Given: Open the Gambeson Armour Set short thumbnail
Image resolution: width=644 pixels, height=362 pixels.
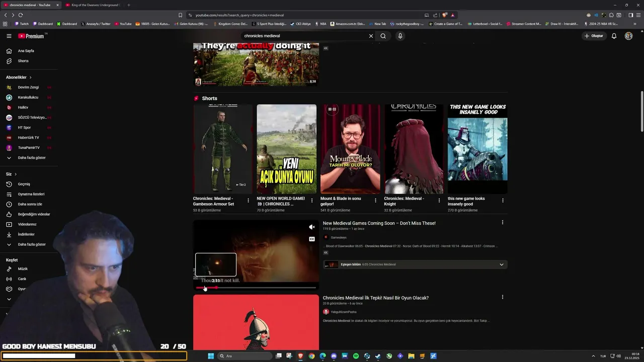Looking at the screenshot, I should [x=223, y=149].
